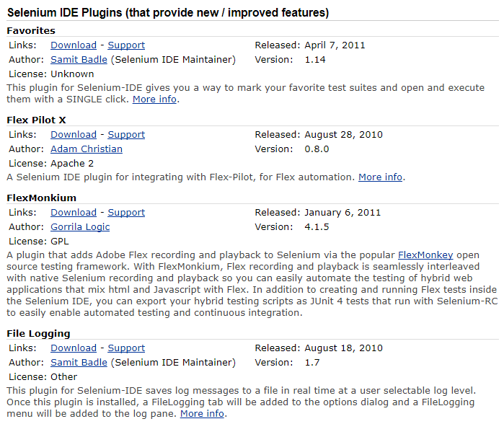The width and height of the screenshot is (504, 424).
Task: Click More info for Favorites plugin
Action: tap(154, 99)
